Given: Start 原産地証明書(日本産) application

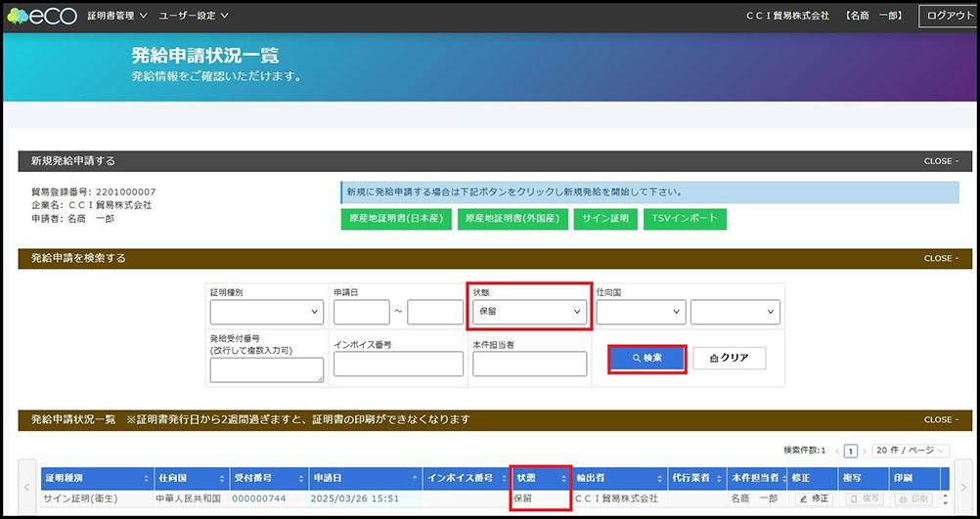Looking at the screenshot, I should pyautogui.click(x=396, y=219).
